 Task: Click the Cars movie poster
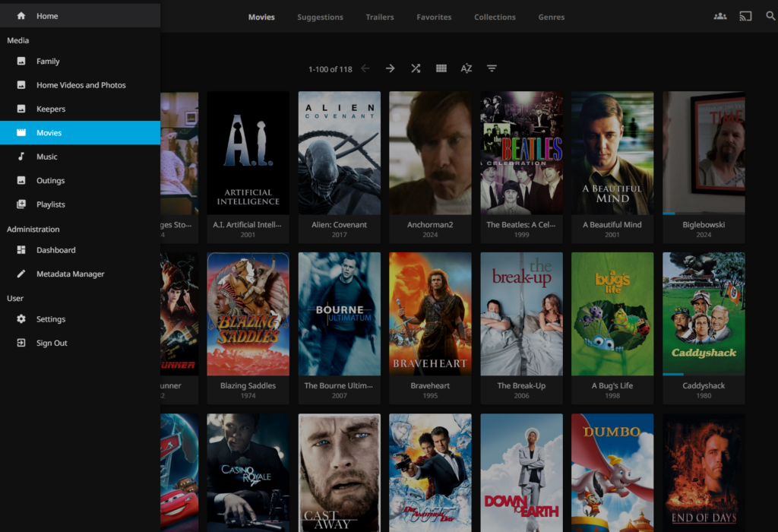pyautogui.click(x=179, y=473)
